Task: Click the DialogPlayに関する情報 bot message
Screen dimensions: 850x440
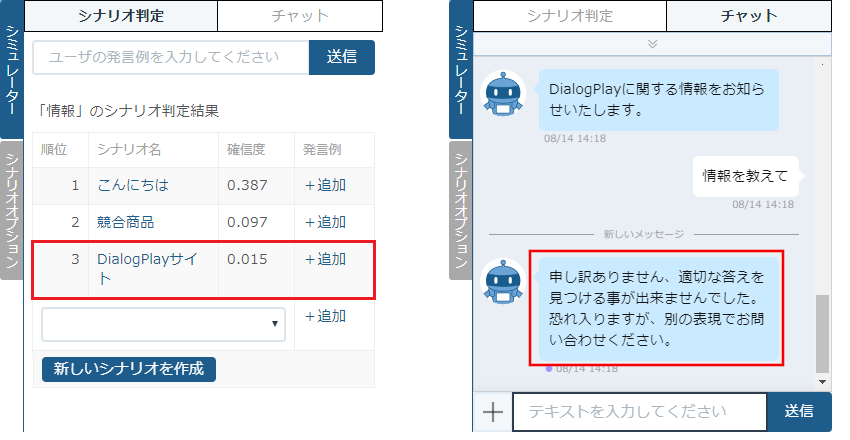Action: coord(659,100)
